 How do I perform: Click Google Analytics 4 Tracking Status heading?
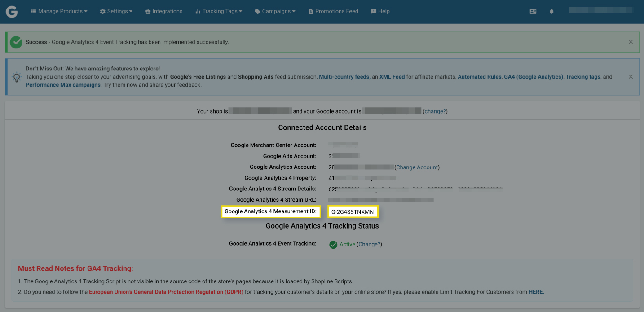click(x=322, y=226)
